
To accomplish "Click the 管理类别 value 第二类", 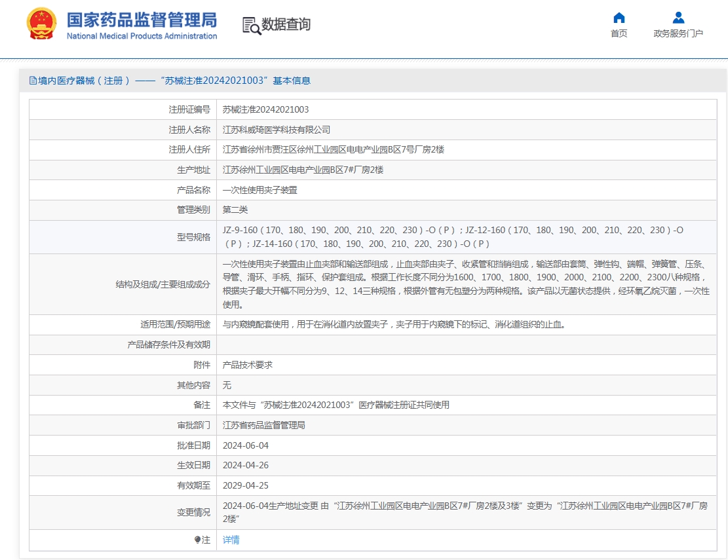I will pos(235,210).
